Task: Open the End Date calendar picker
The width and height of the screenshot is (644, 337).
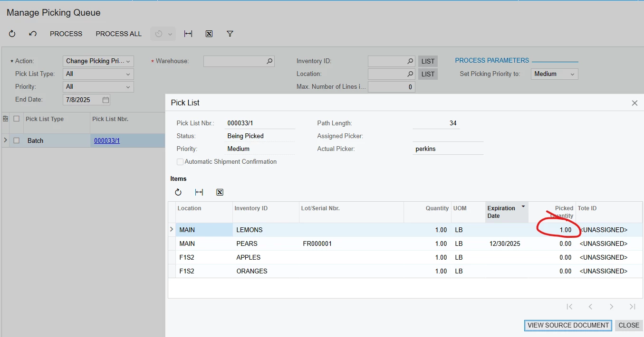Action: point(106,100)
